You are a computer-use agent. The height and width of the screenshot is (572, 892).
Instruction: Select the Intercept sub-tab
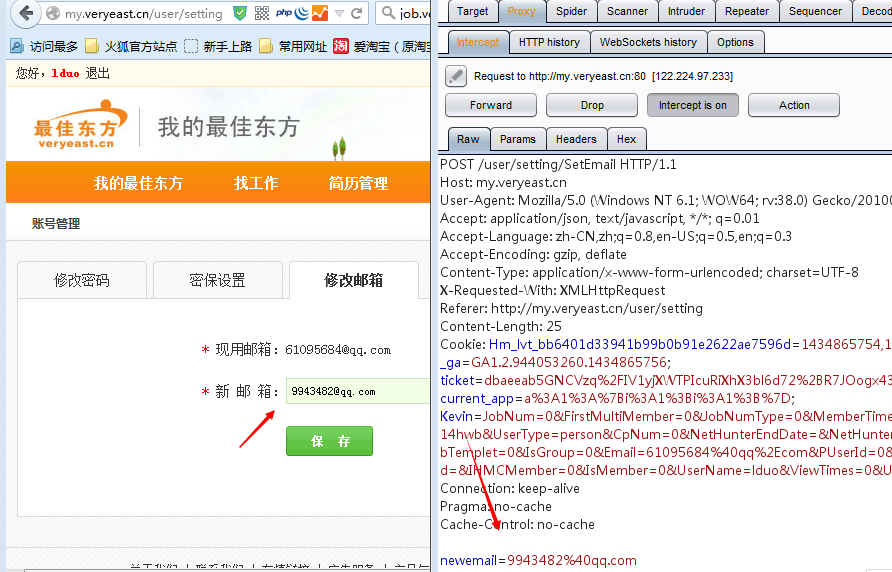coord(478,42)
